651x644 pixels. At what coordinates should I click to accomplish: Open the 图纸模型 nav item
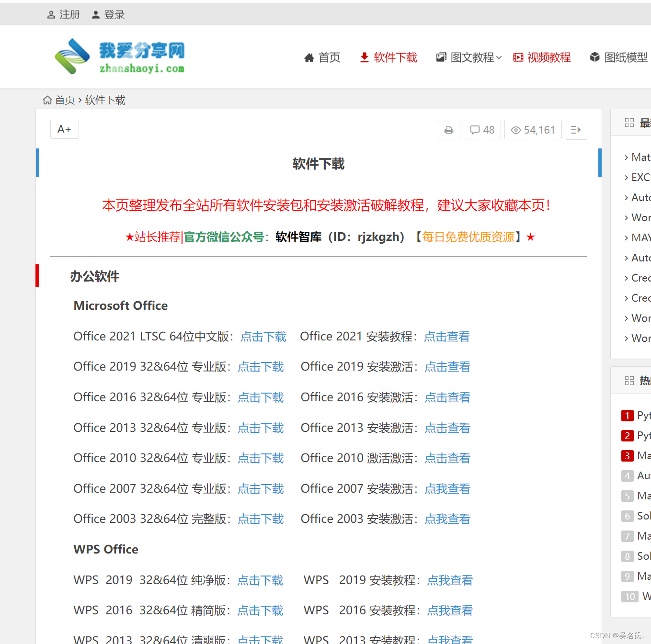click(618, 57)
